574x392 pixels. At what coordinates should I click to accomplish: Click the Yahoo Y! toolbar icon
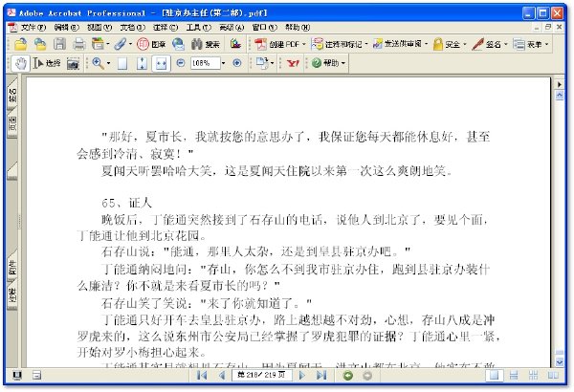click(x=293, y=63)
